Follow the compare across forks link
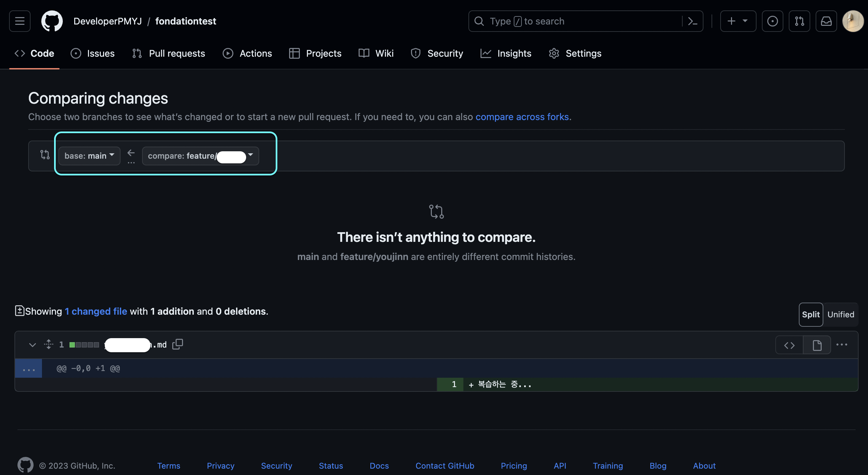The width and height of the screenshot is (868, 475). [x=522, y=117]
